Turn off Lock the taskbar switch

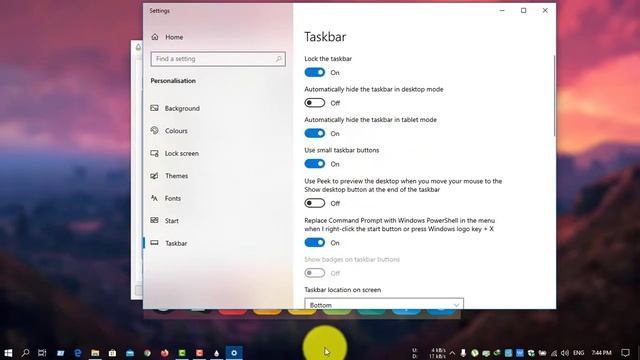point(315,72)
